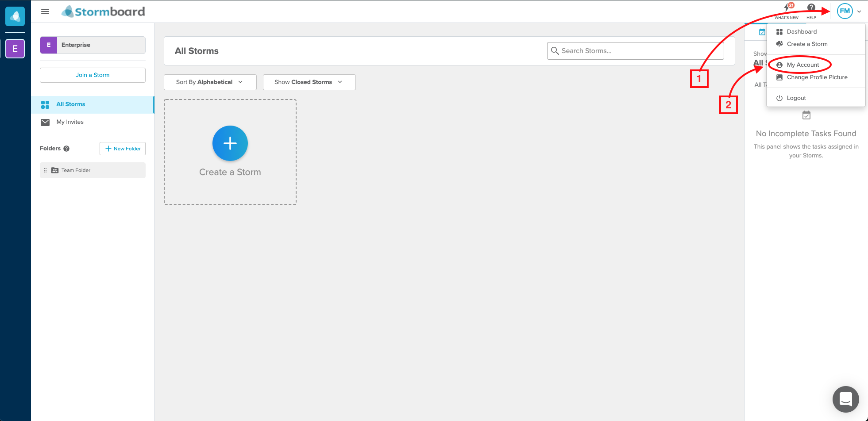Open What's New notifications
The image size is (868, 421).
coord(787,11)
